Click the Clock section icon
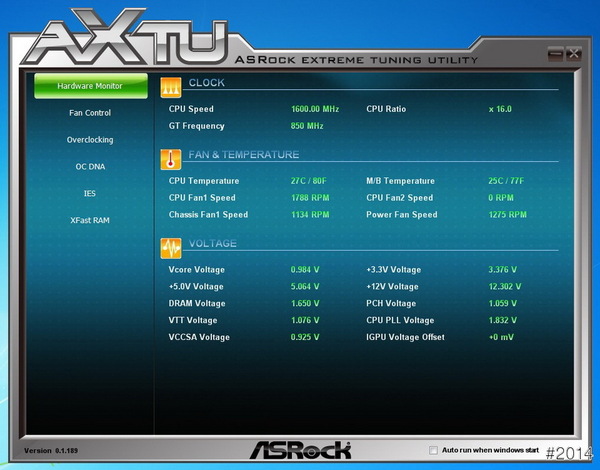This screenshot has width=600, height=470. point(171,85)
